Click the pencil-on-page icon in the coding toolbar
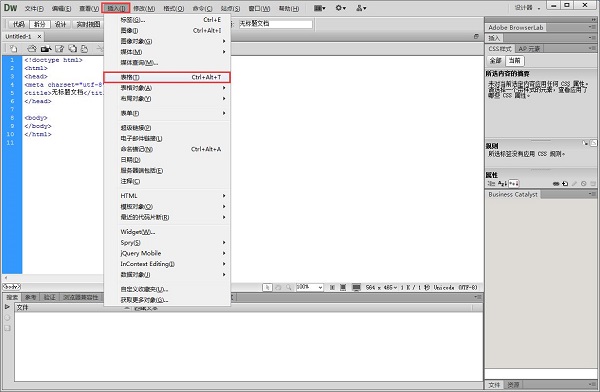 (x=60, y=49)
